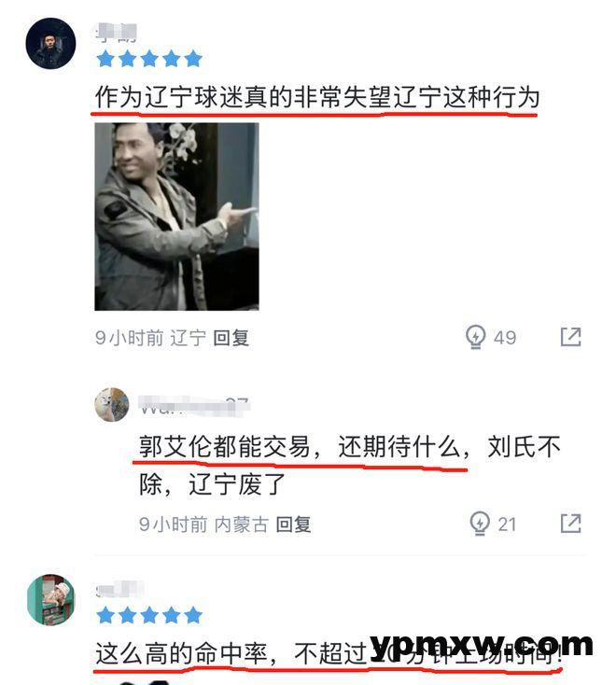Open the third commenter's green avatar
Viewport: 616px width, 685px height.
coord(50,599)
